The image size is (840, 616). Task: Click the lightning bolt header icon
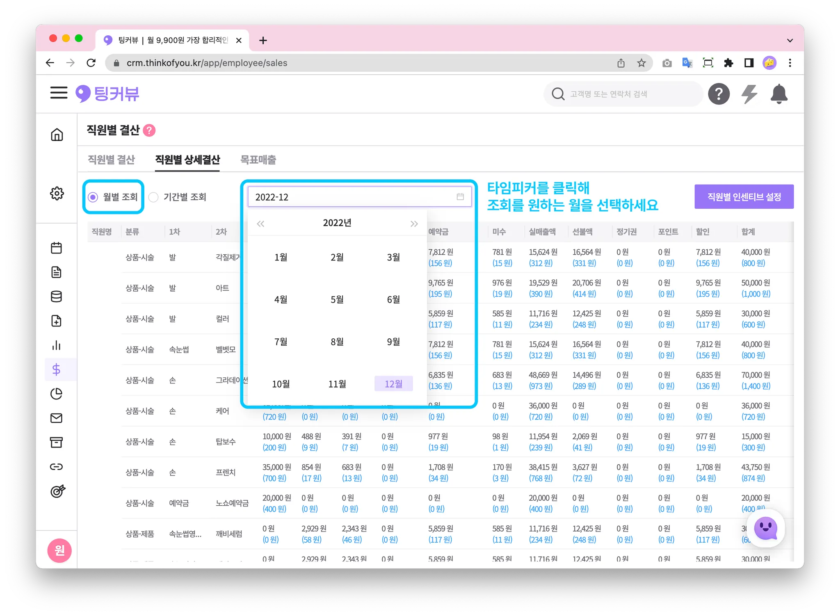click(x=749, y=94)
